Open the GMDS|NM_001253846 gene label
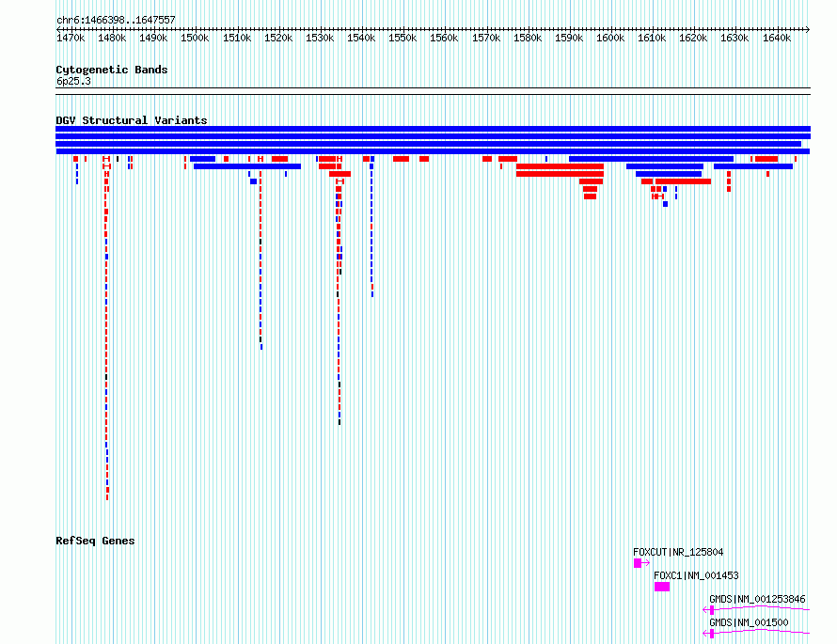The height and width of the screenshot is (644, 837). (x=757, y=599)
